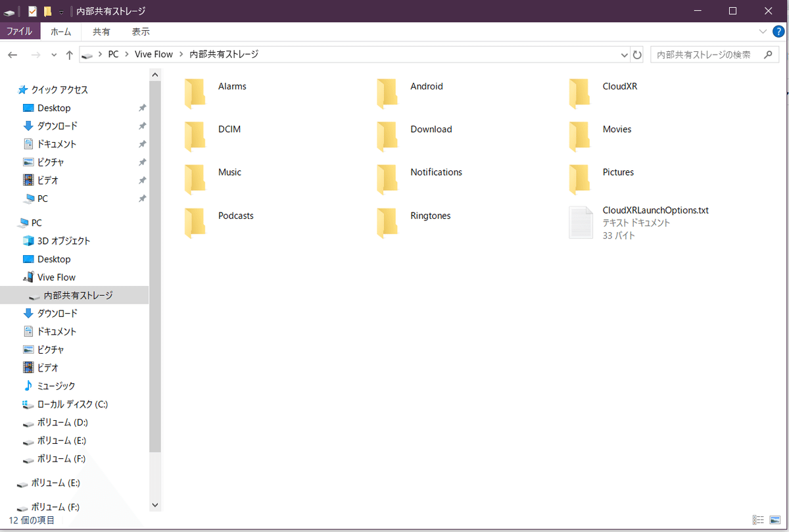
Task: Select 内部共有ストレージ in the navigation tree
Action: 74,295
